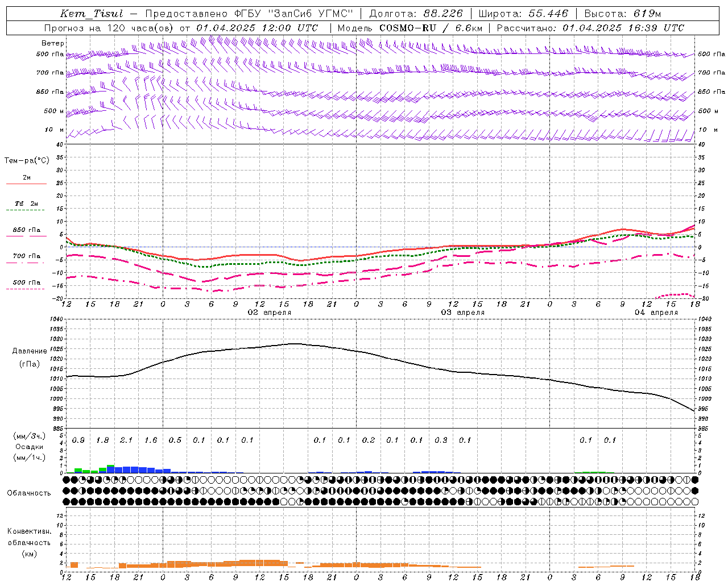This screenshot has height=582, width=728.
Task: Click the 'Модель COSMO-RU / 6.6км' label
Action: pos(410,28)
